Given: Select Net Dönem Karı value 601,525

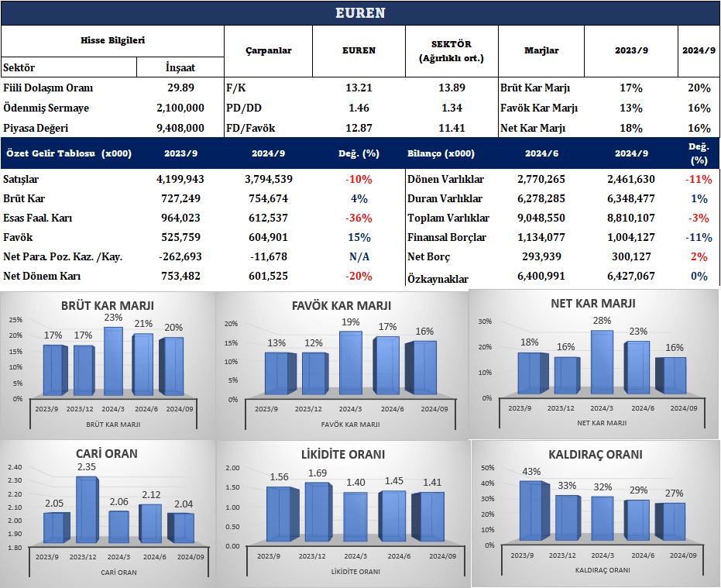Looking at the screenshot, I should 269,276.
